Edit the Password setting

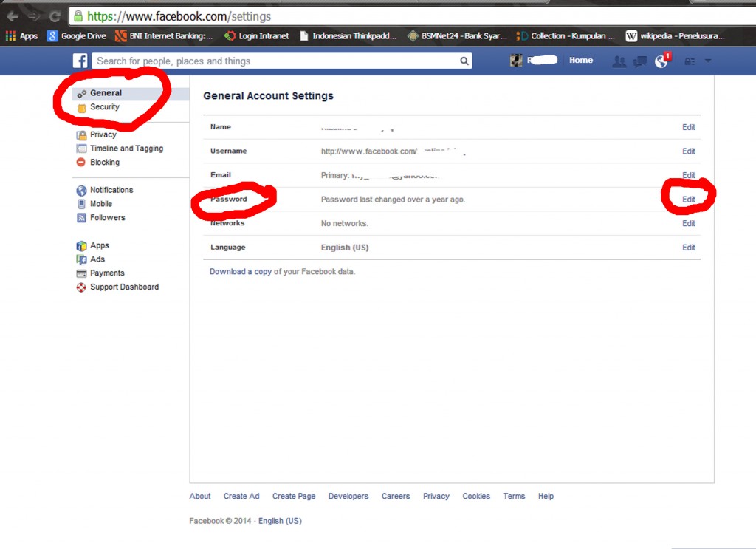coord(689,200)
